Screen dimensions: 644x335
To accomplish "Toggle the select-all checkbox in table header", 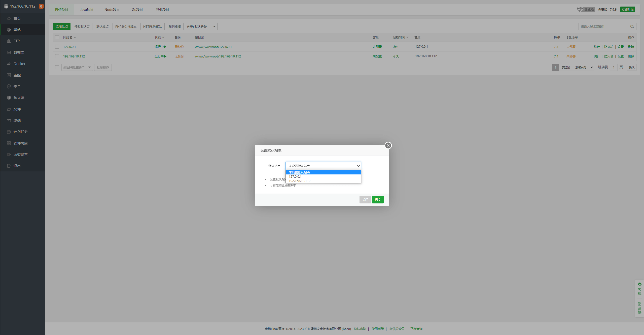I will click(57, 37).
